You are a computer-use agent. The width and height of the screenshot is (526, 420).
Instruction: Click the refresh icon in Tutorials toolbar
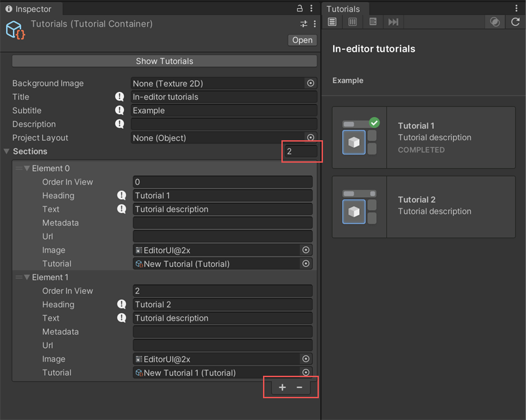(x=515, y=22)
